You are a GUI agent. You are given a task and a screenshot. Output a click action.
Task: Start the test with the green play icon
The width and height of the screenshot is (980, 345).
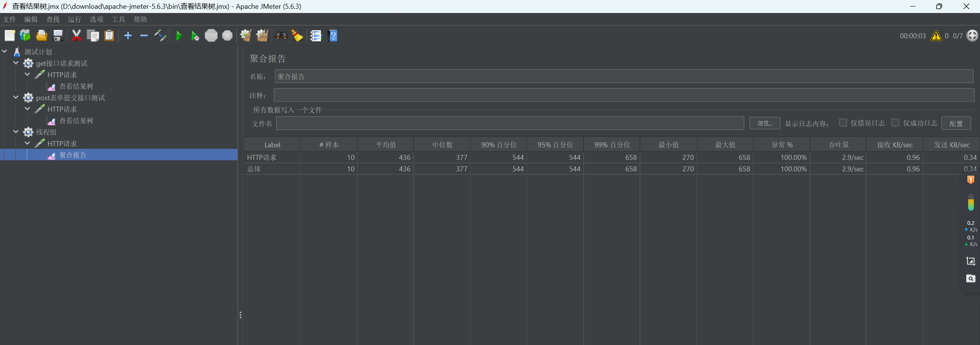(x=179, y=36)
